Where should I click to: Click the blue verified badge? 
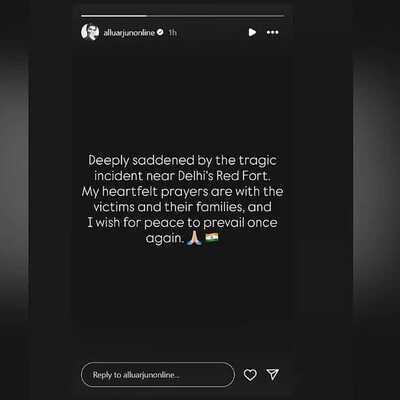coord(160,32)
